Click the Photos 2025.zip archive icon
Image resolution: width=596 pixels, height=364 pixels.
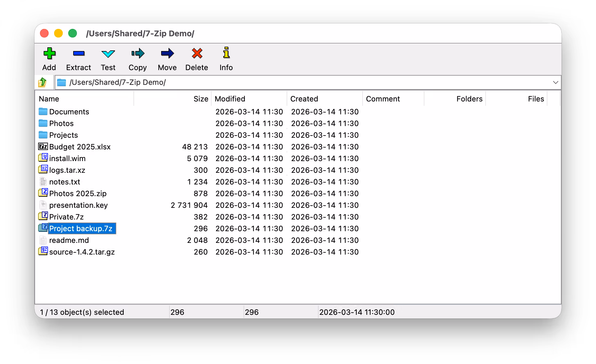pyautogui.click(x=43, y=193)
